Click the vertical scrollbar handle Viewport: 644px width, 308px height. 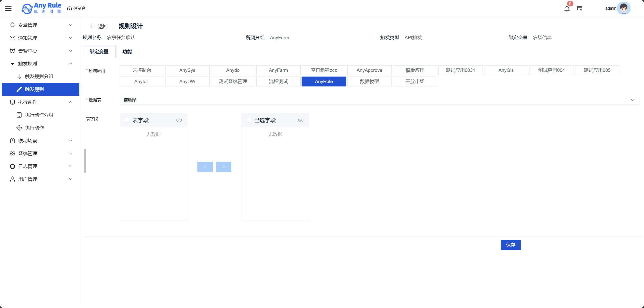click(85, 161)
